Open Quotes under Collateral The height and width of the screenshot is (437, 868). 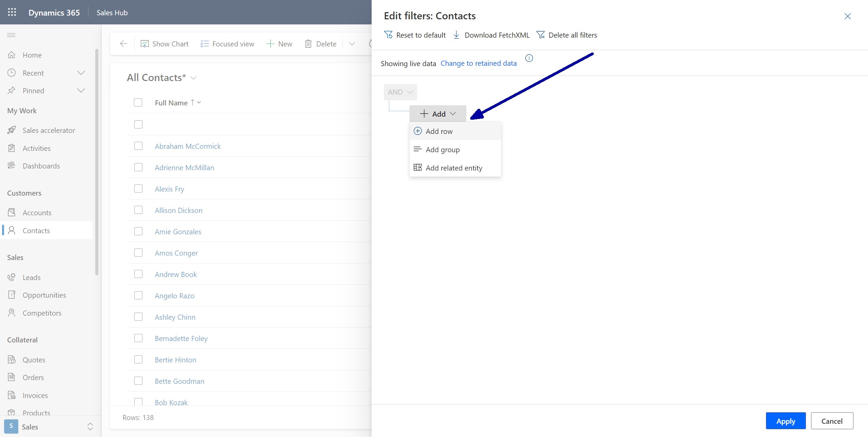pos(34,360)
